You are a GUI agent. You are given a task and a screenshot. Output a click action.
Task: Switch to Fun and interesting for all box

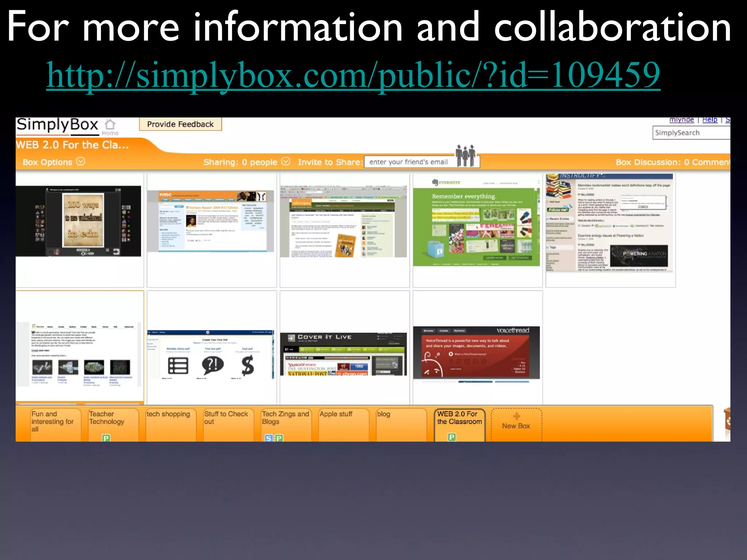coord(55,425)
